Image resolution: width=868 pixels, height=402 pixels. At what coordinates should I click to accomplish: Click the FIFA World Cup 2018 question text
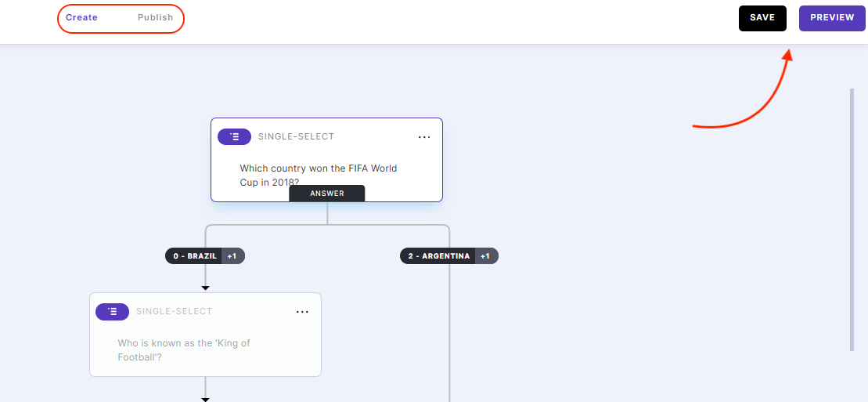point(318,175)
